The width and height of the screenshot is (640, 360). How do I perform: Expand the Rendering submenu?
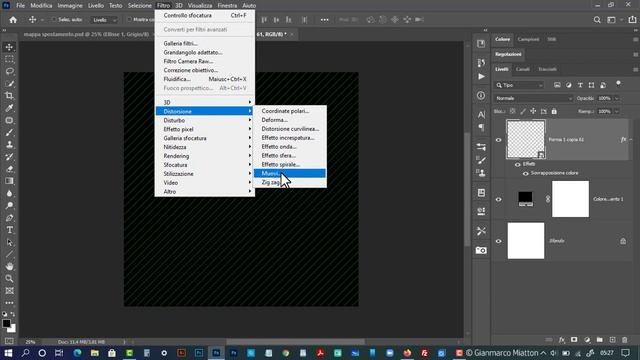tap(205, 156)
